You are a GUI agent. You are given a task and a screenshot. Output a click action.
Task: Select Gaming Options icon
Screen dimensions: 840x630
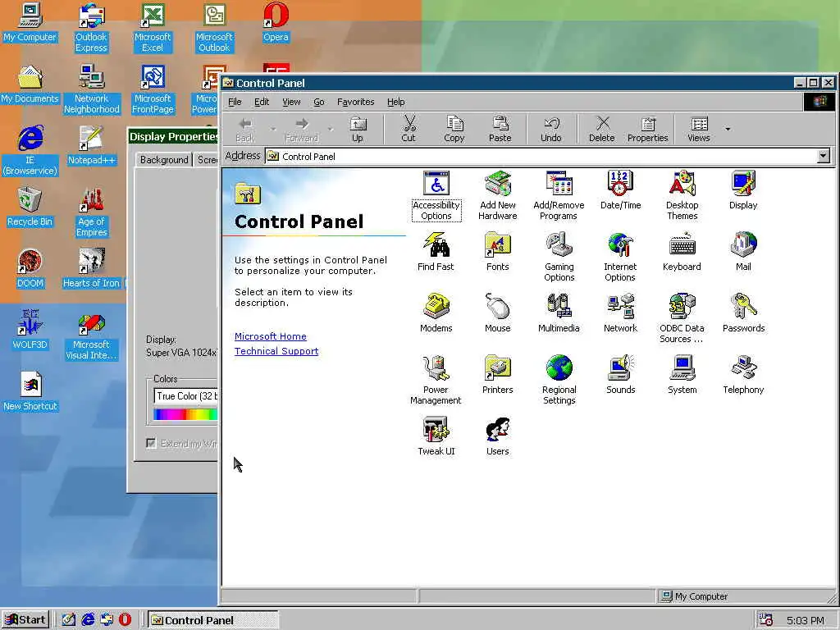click(x=559, y=257)
